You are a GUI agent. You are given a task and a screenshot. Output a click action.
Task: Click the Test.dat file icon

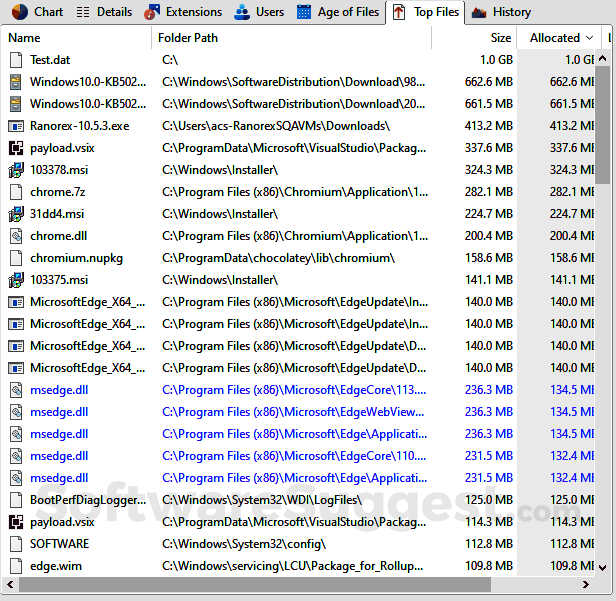pyautogui.click(x=16, y=60)
